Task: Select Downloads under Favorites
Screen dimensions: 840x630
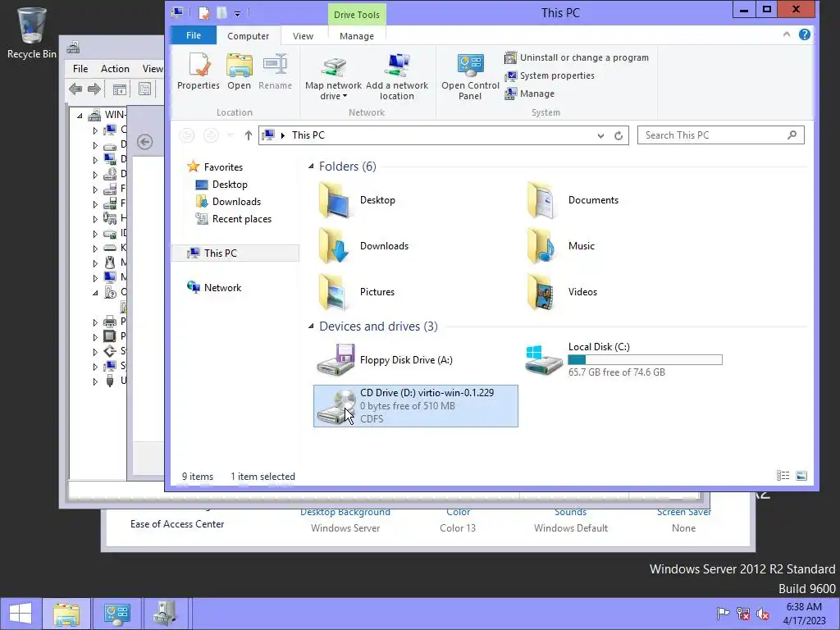Action: pos(236,202)
